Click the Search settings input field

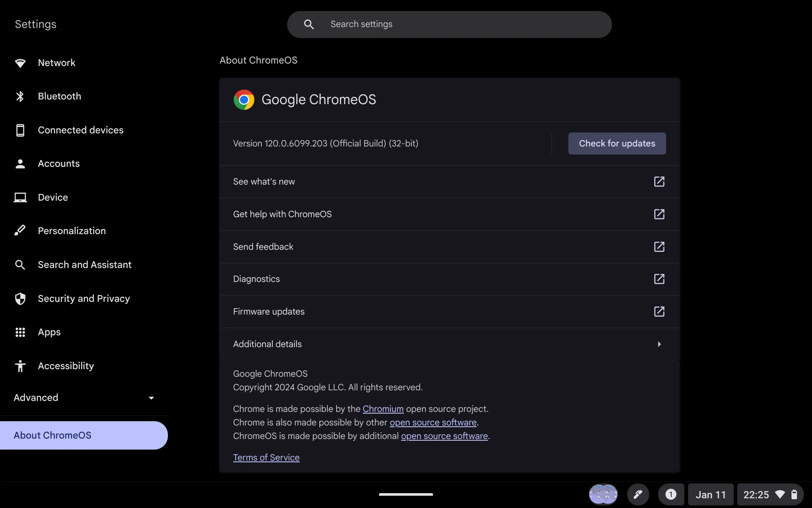pos(449,25)
